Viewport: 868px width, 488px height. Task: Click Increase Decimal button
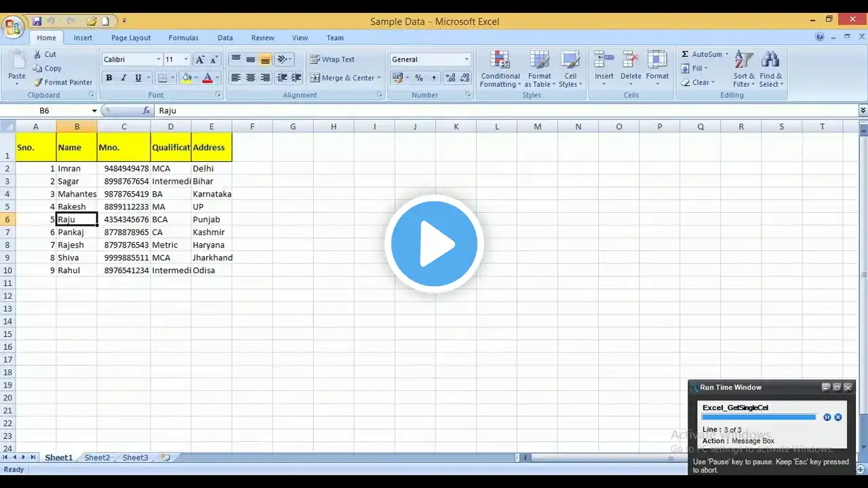(450, 78)
